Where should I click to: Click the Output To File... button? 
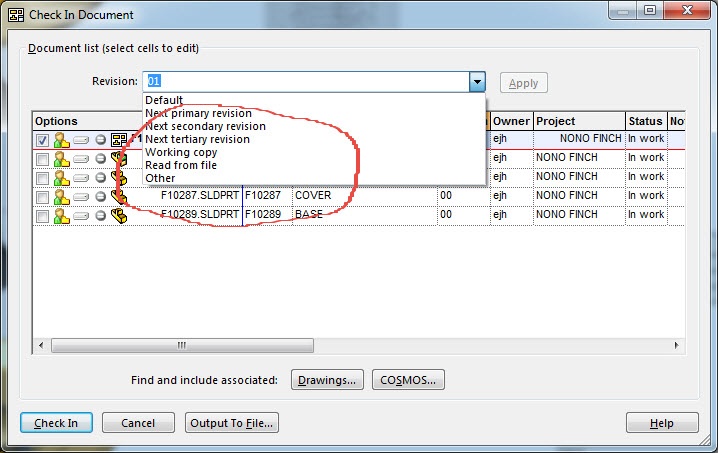[x=232, y=422]
